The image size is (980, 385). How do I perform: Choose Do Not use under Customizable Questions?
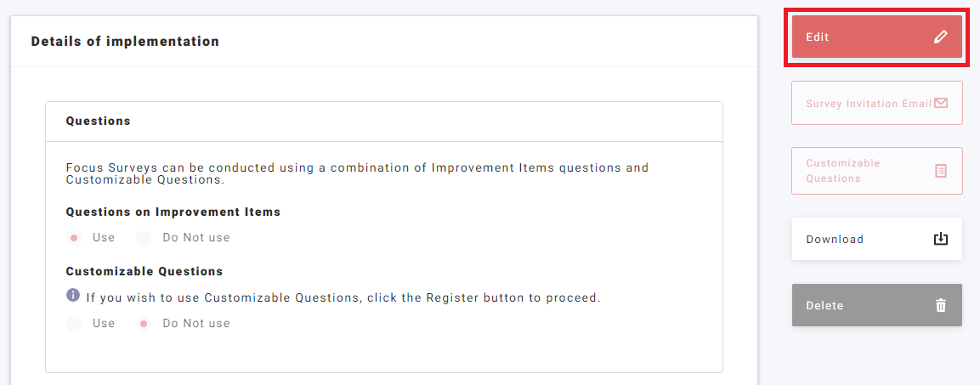point(144,324)
